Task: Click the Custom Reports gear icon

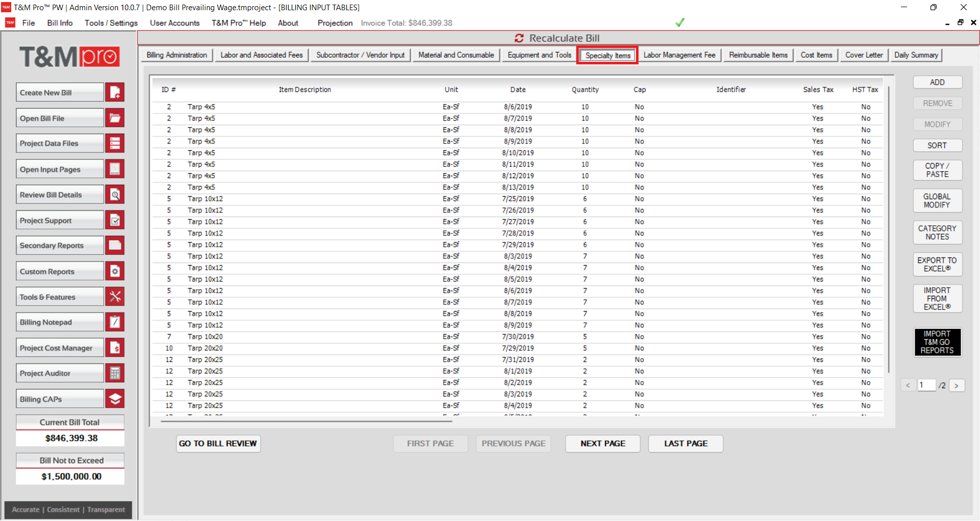Action: (x=115, y=271)
